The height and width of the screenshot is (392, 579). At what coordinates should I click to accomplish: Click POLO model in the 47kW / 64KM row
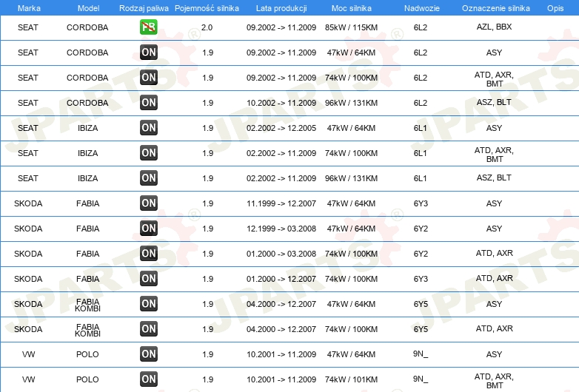pos(87,354)
